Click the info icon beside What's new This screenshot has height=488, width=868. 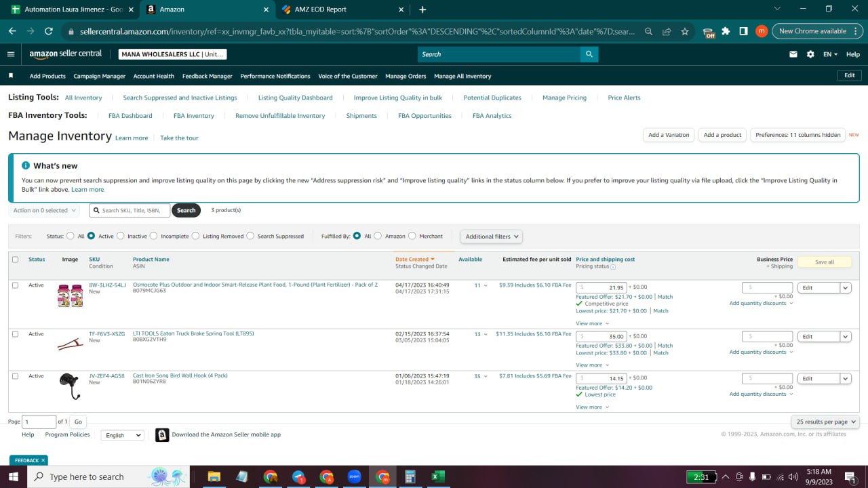pos(26,165)
